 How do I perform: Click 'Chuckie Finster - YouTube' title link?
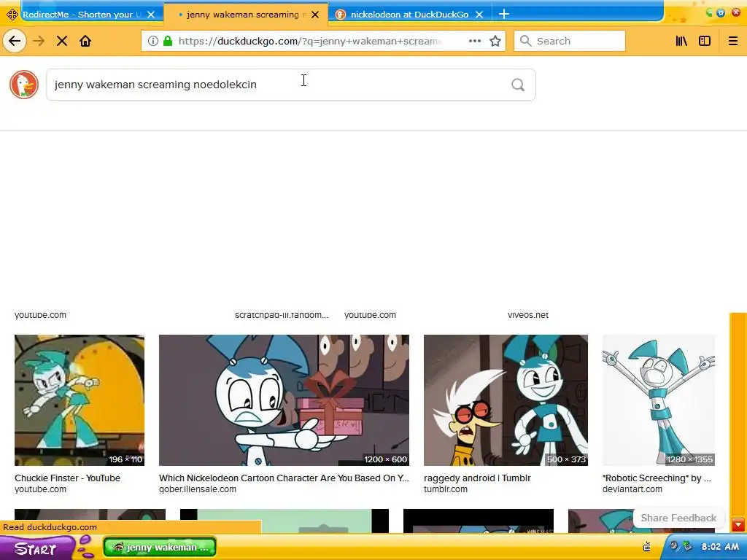click(x=67, y=478)
